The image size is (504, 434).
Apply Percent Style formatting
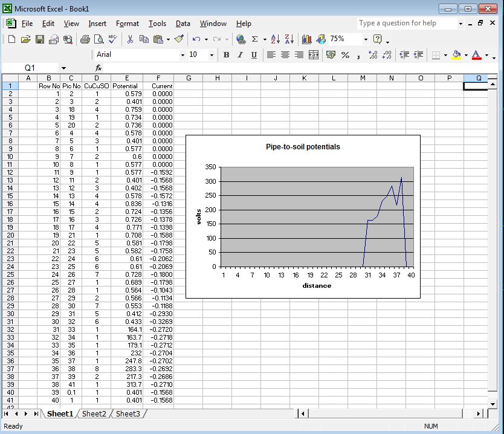pyautogui.click(x=345, y=55)
